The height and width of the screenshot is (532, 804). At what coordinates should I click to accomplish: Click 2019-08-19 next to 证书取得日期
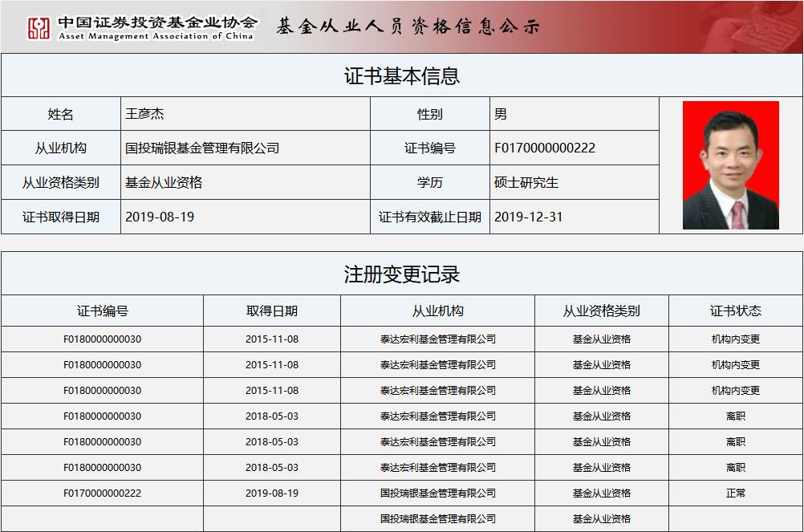point(160,217)
